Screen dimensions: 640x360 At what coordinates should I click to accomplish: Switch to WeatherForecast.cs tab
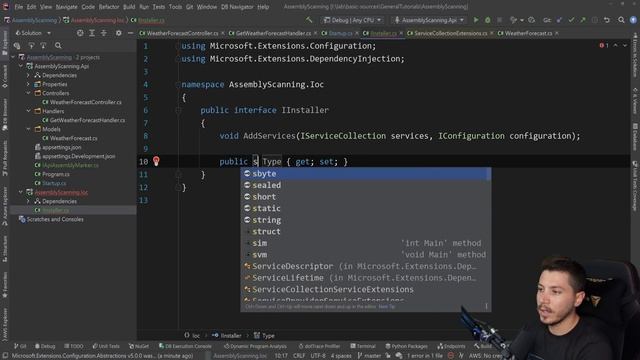pos(528,33)
